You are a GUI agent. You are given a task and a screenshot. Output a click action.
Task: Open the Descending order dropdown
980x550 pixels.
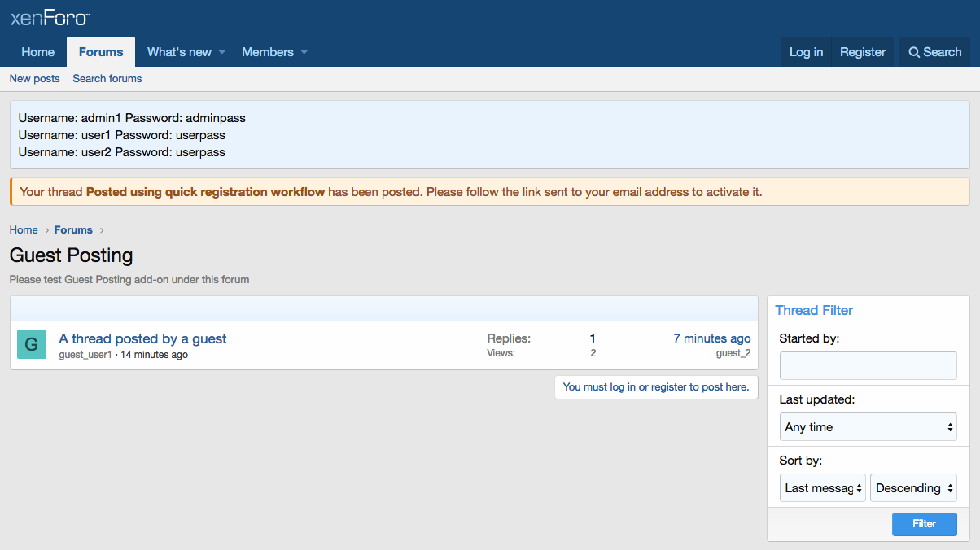(913, 488)
